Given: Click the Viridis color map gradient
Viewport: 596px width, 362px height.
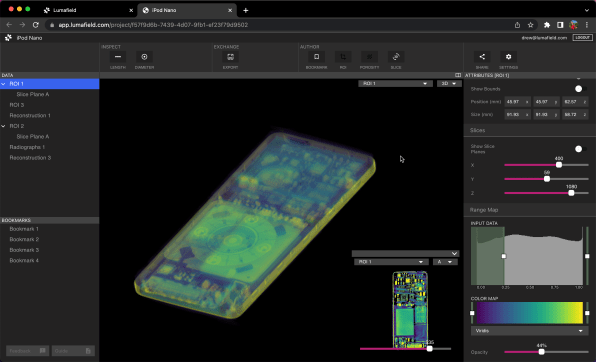Looking at the screenshot, I should [529, 313].
